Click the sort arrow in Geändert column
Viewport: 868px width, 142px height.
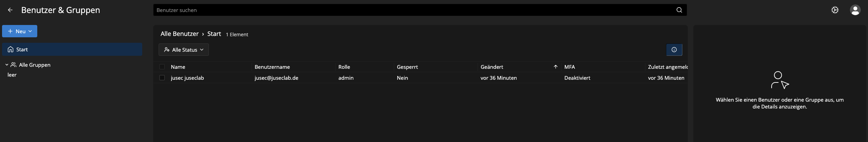(555, 67)
